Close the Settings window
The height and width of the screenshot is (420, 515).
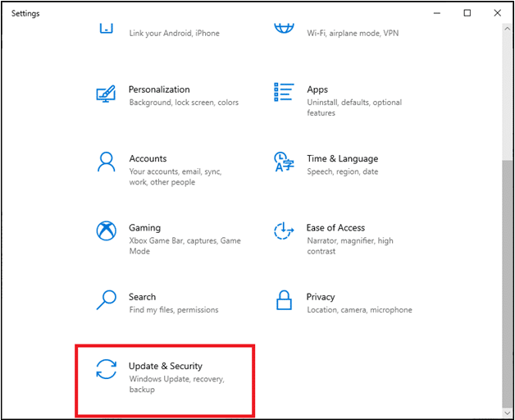click(497, 13)
